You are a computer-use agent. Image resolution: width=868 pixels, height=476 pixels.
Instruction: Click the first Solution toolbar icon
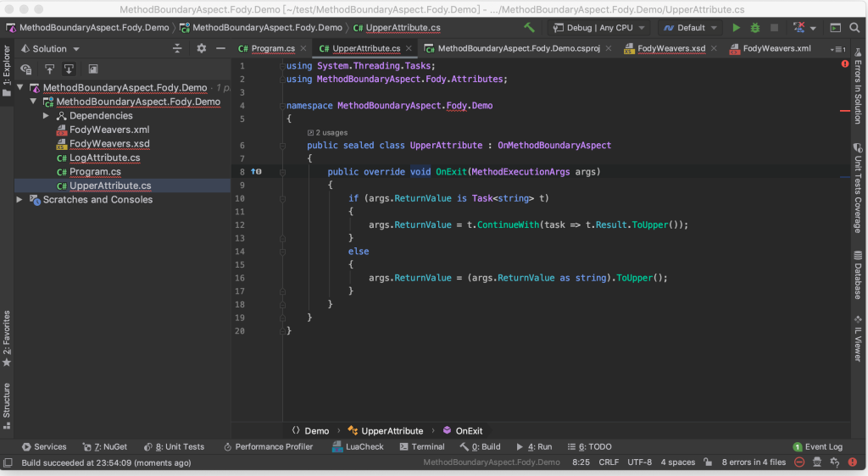26,69
